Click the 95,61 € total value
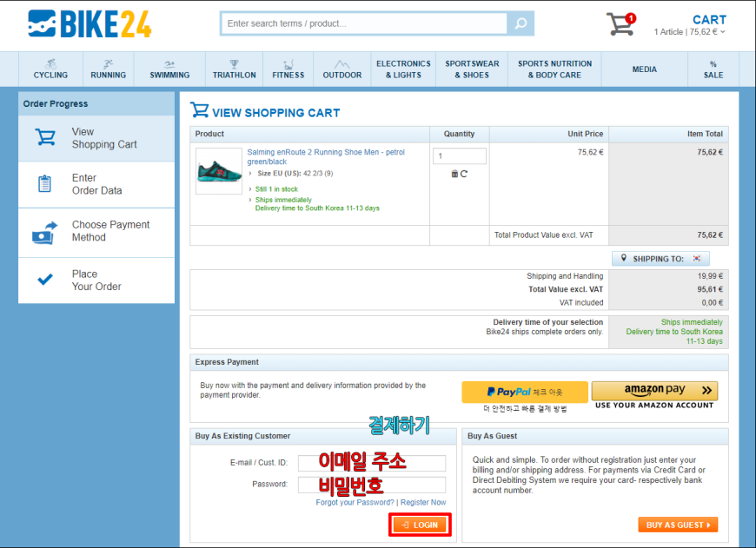The image size is (756, 548). point(710,290)
